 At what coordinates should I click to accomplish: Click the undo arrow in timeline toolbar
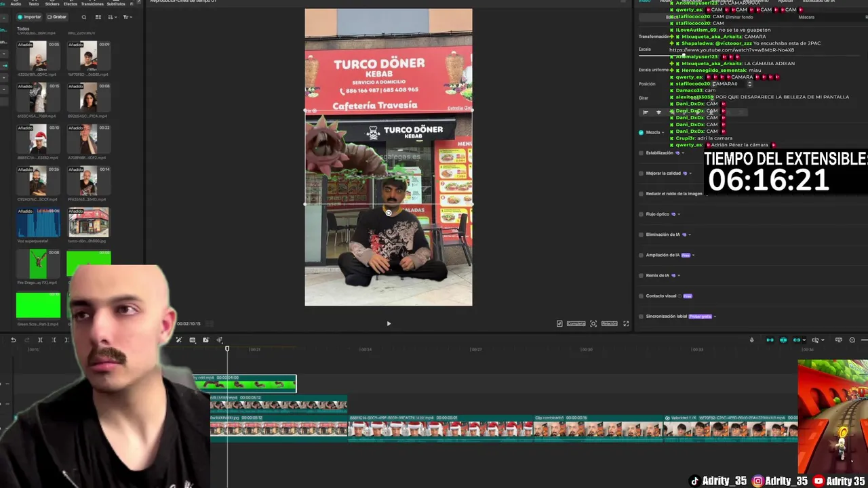(13, 340)
